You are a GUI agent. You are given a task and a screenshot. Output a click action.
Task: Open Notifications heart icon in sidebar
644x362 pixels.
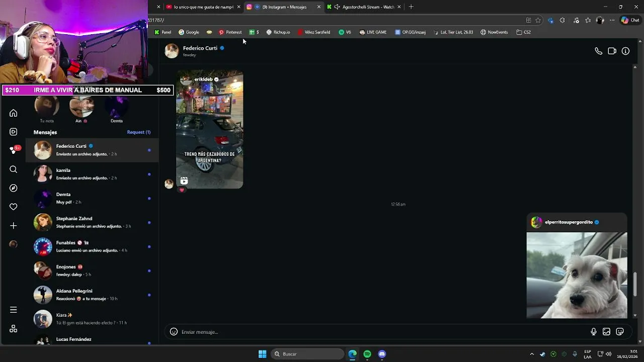(x=14, y=207)
